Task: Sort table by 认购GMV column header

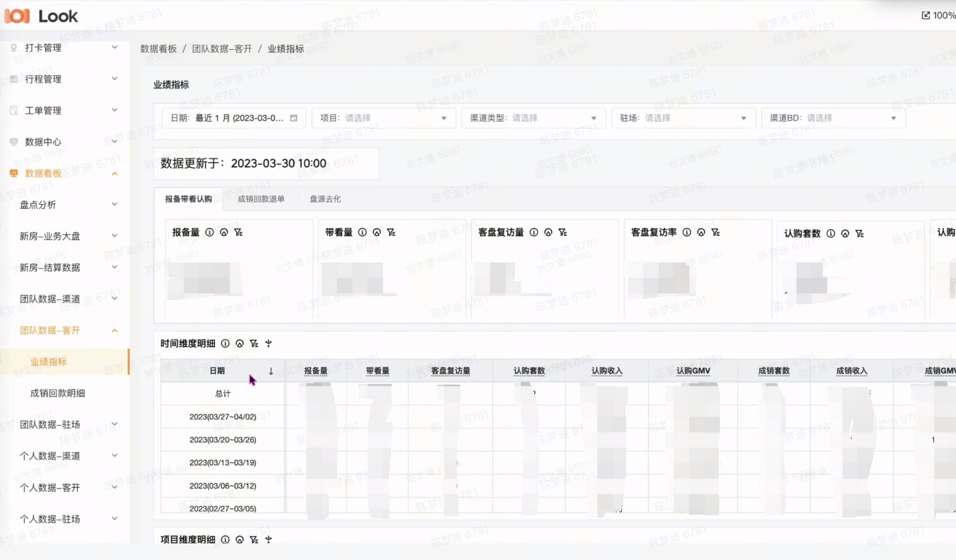Action: pyautogui.click(x=693, y=371)
